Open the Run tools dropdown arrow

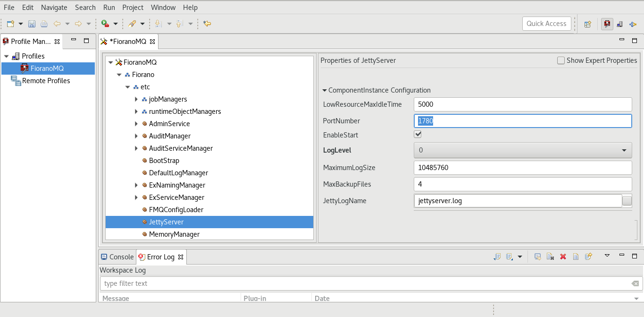(x=116, y=24)
